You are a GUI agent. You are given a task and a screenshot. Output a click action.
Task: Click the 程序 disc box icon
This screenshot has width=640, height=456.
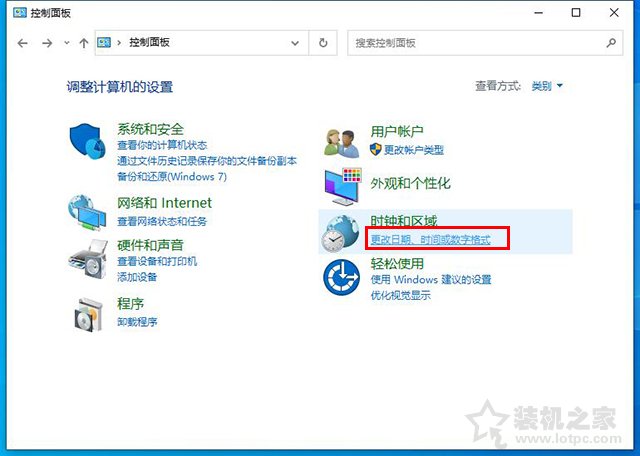pyautogui.click(x=87, y=314)
